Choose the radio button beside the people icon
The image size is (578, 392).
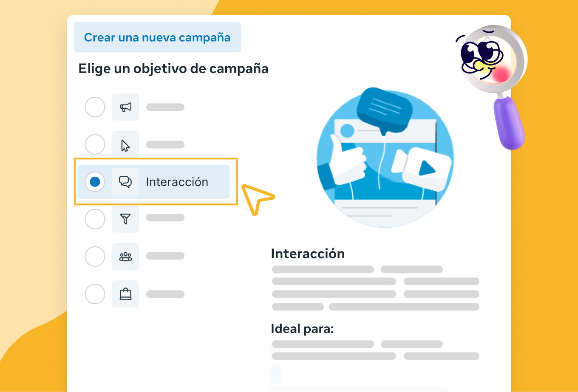tap(95, 257)
